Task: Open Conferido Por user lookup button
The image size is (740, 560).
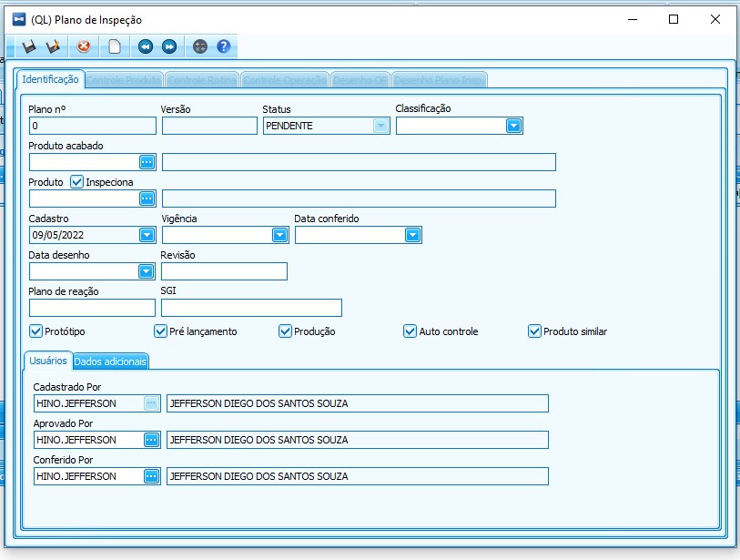Action: click(x=151, y=476)
